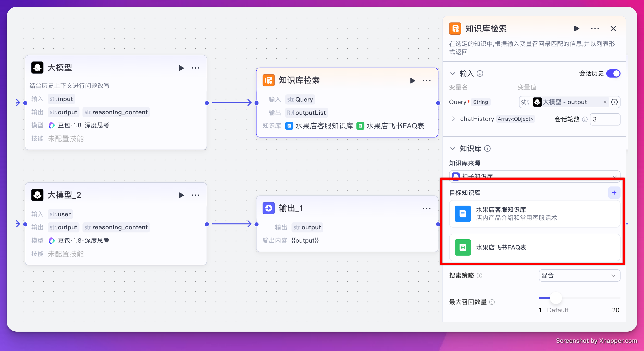Run the 大模型 node with play icon
Image resolution: width=644 pixels, height=351 pixels.
(181, 68)
